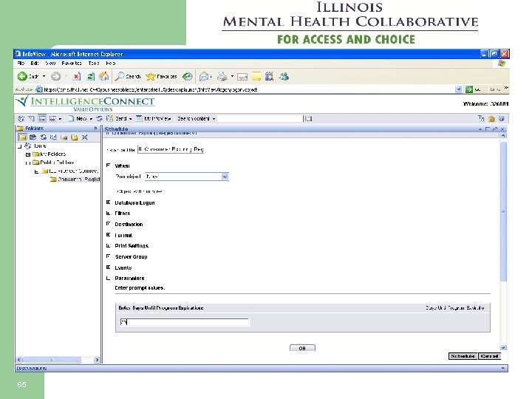The width and height of the screenshot is (532, 399).
Task: Collapse the When section
Action: pyautogui.click(x=108, y=166)
